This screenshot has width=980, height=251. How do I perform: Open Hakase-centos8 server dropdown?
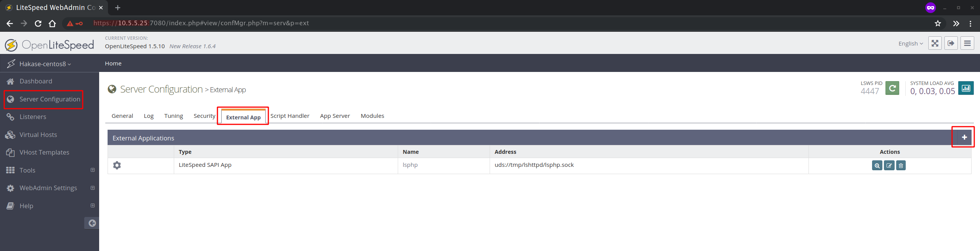[45, 64]
